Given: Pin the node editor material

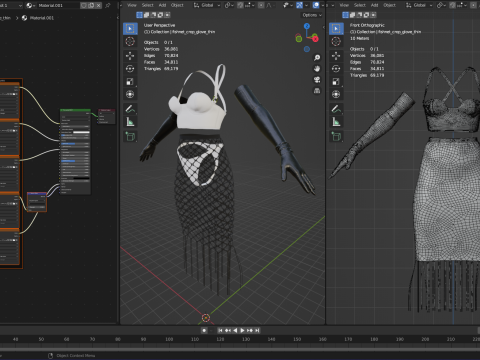Looking at the screenshot, I should [x=107, y=5].
